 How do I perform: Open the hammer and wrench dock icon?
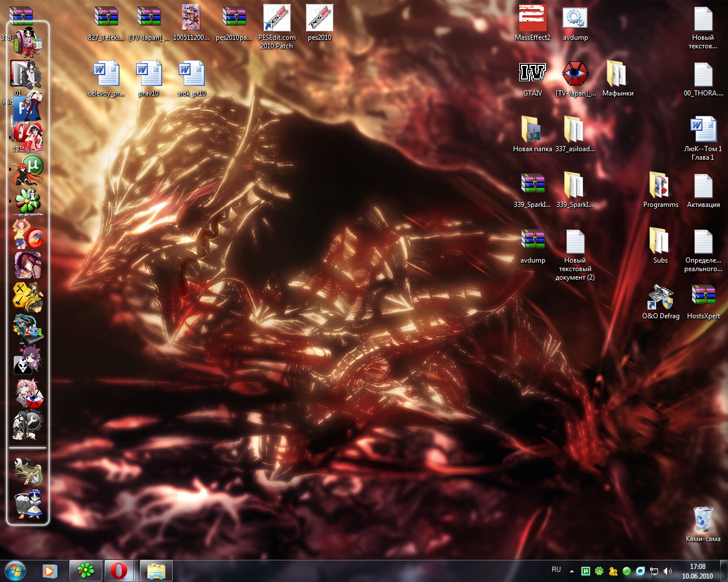click(x=27, y=471)
